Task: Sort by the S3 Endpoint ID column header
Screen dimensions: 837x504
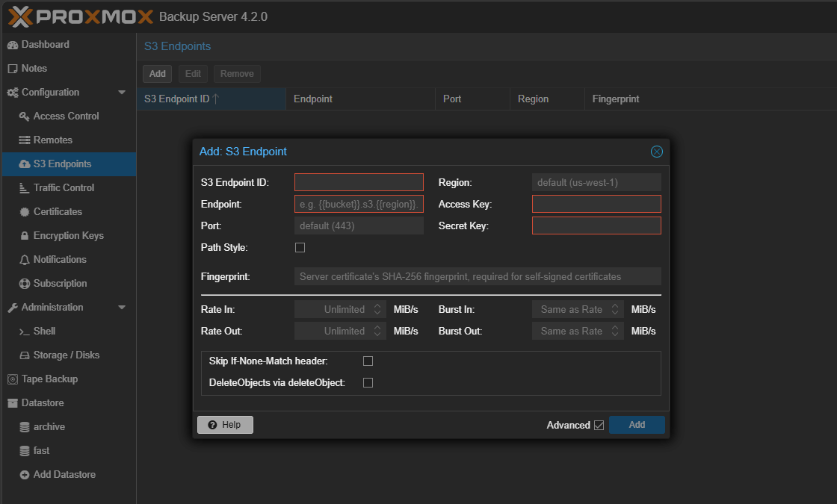Action: tap(181, 99)
